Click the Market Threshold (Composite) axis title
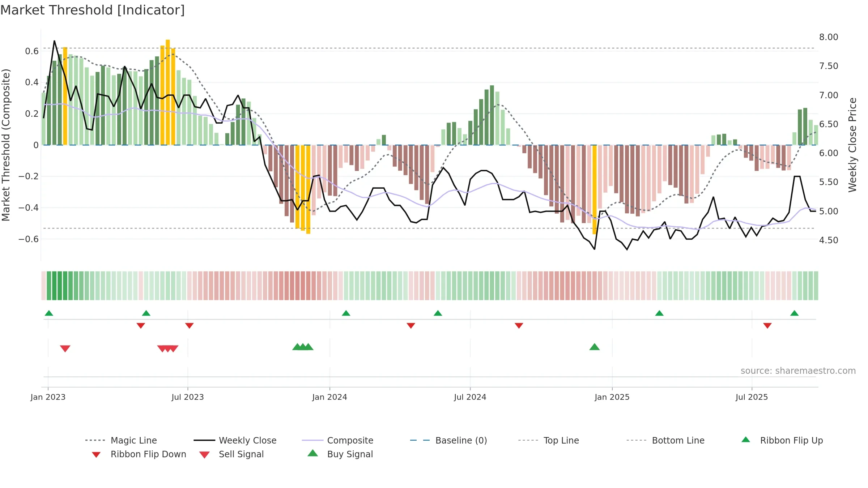Image resolution: width=868 pixels, height=488 pixels. (6, 145)
